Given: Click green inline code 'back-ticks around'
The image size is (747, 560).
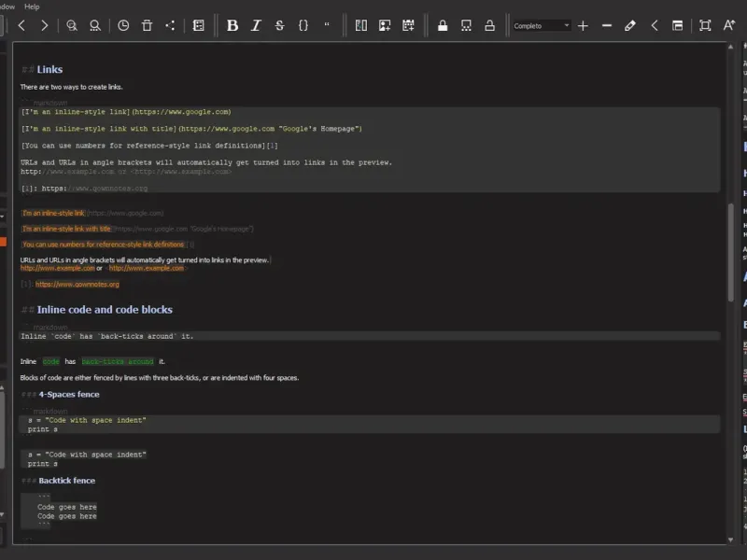Looking at the screenshot, I should (x=118, y=361).
